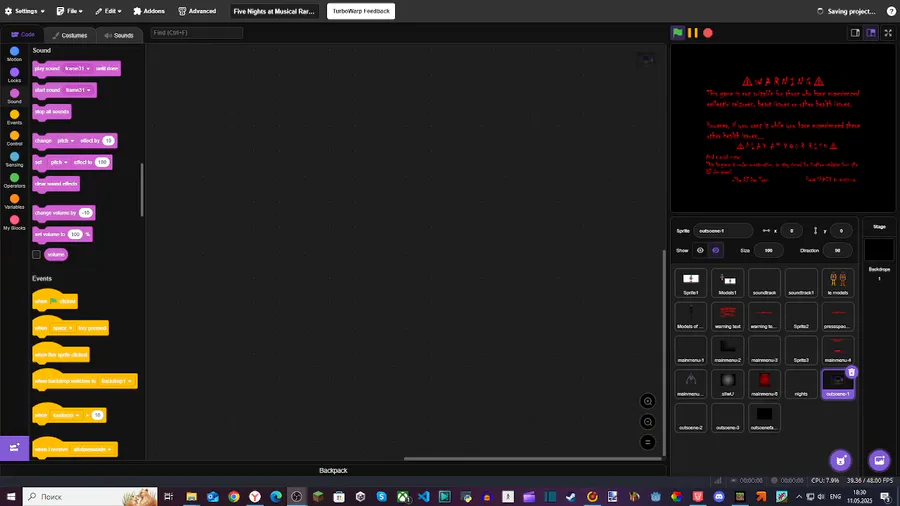This screenshot has height=506, width=900.
Task: Zoom out the code workspace
Action: 647,422
